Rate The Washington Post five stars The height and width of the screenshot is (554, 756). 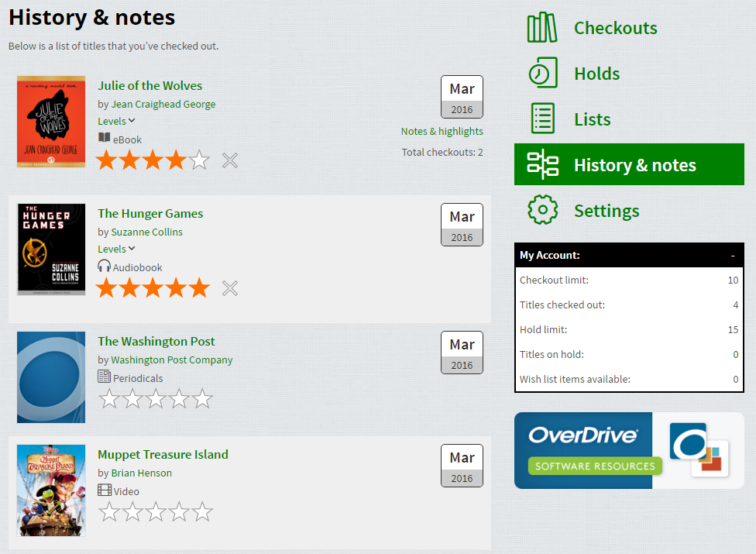click(202, 399)
